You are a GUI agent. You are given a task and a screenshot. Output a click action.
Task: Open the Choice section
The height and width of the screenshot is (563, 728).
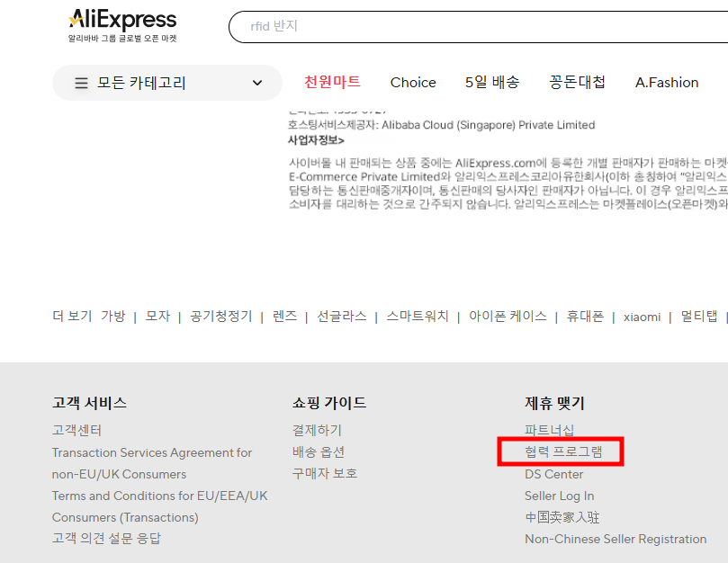coord(413,82)
